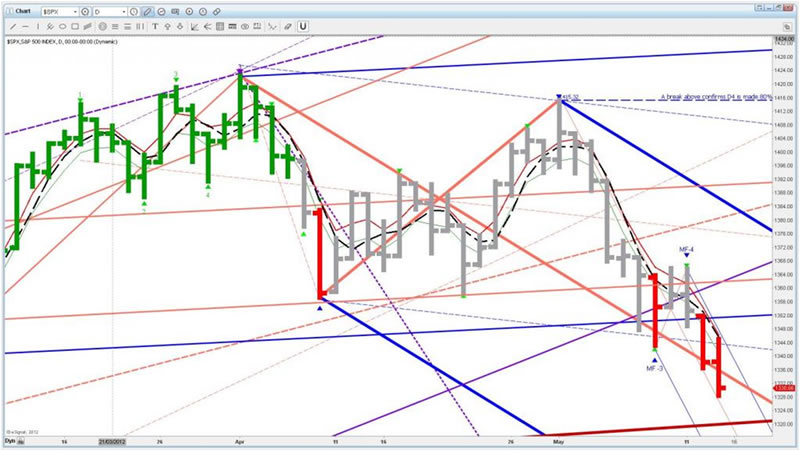
Task: Click the second clock icon in title bar
Action: point(203,12)
